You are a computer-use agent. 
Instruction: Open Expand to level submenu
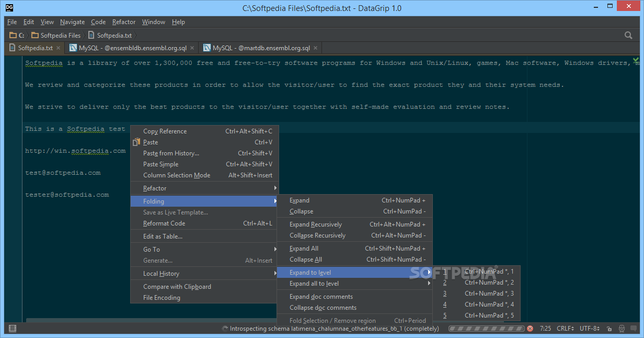pos(354,273)
